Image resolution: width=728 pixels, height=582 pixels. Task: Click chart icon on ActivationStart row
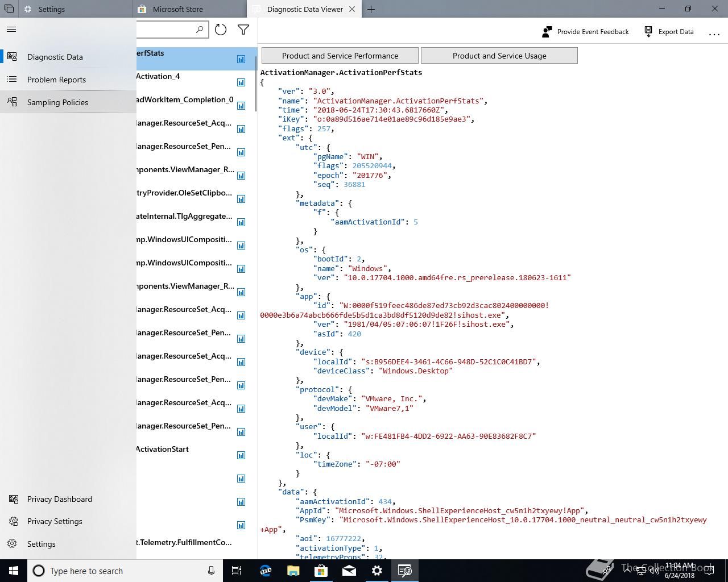(241, 455)
